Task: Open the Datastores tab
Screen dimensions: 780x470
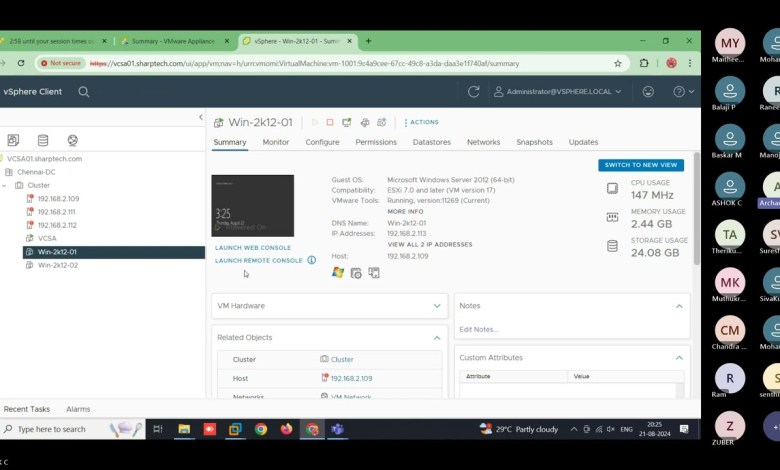Action: (432, 142)
